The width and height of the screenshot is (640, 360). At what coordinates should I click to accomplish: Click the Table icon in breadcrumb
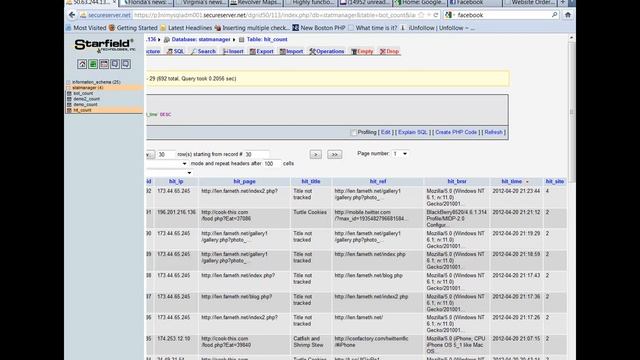pyautogui.click(x=242, y=40)
